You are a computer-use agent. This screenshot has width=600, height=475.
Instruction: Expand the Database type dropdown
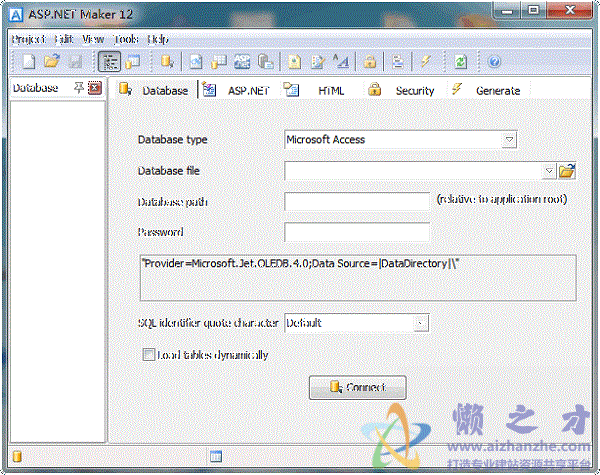click(509, 140)
